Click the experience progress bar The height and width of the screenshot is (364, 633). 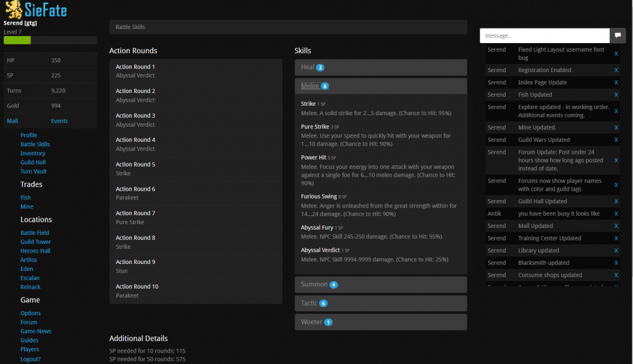click(x=50, y=41)
